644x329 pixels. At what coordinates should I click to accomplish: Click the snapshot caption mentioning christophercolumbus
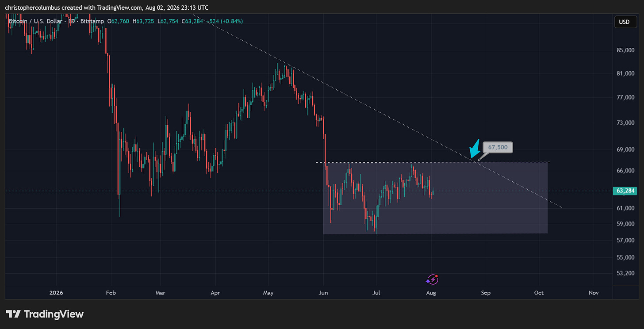(107, 8)
